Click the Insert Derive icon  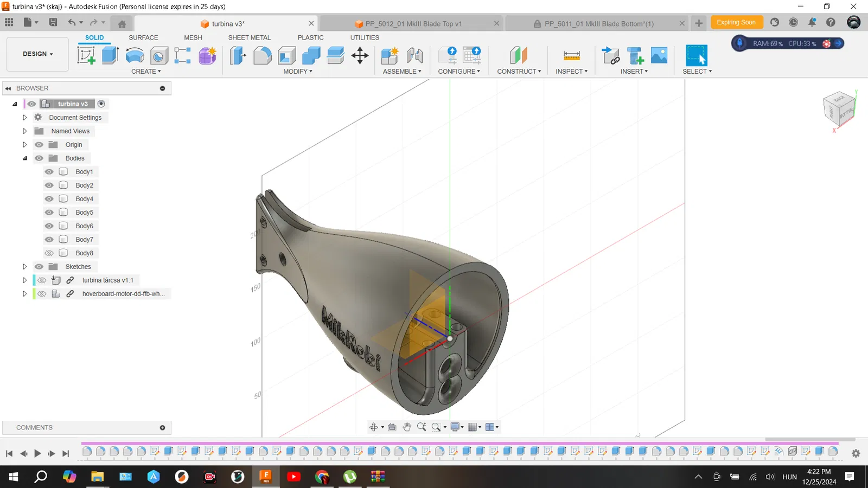(611, 55)
